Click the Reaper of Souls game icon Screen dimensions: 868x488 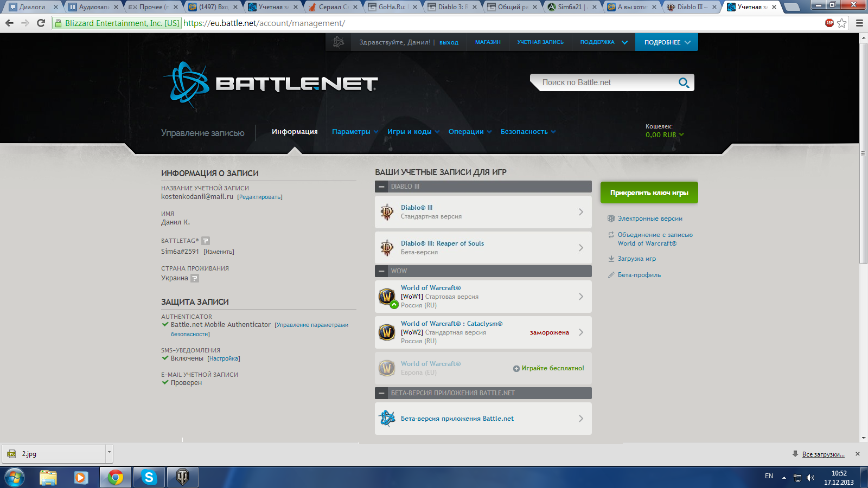pyautogui.click(x=387, y=248)
